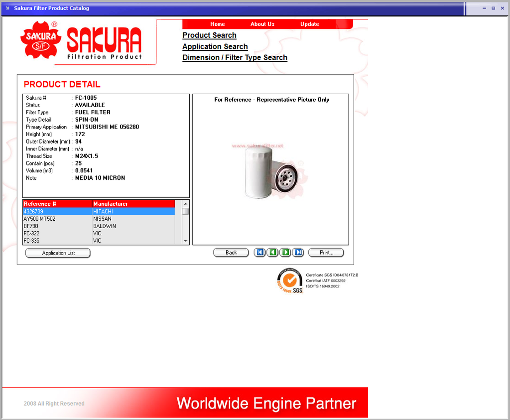Click the Application List button
This screenshot has height=420, width=510.
(x=58, y=253)
